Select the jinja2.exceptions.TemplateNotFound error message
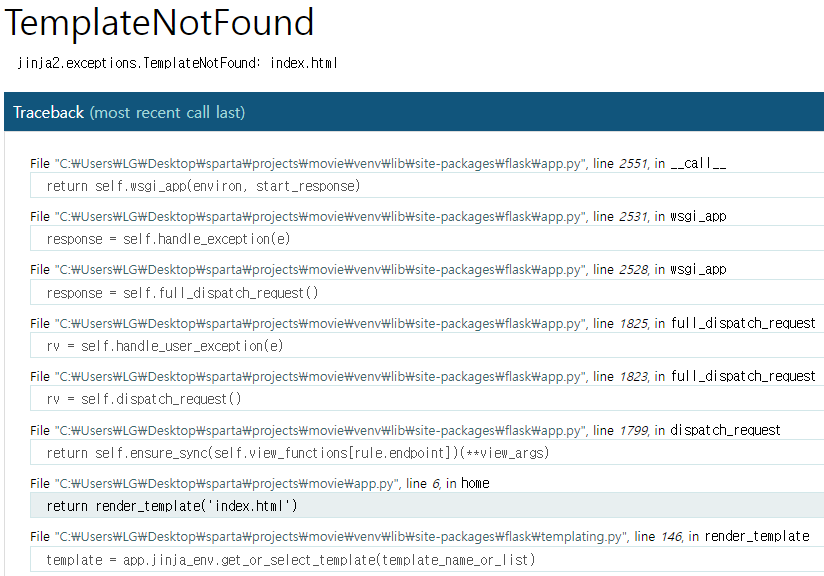The width and height of the screenshot is (824, 576). (x=177, y=63)
